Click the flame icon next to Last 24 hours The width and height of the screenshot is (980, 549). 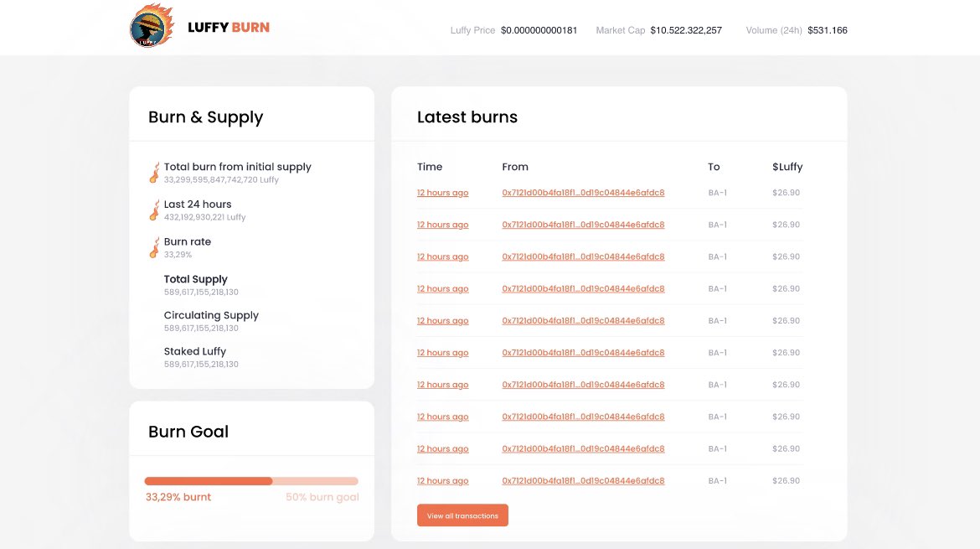click(154, 210)
